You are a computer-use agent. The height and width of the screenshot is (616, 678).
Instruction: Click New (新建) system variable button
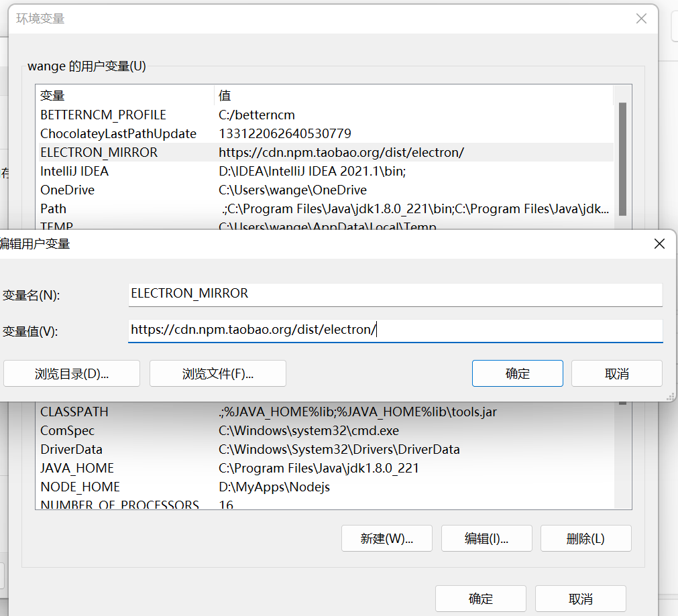coord(386,538)
